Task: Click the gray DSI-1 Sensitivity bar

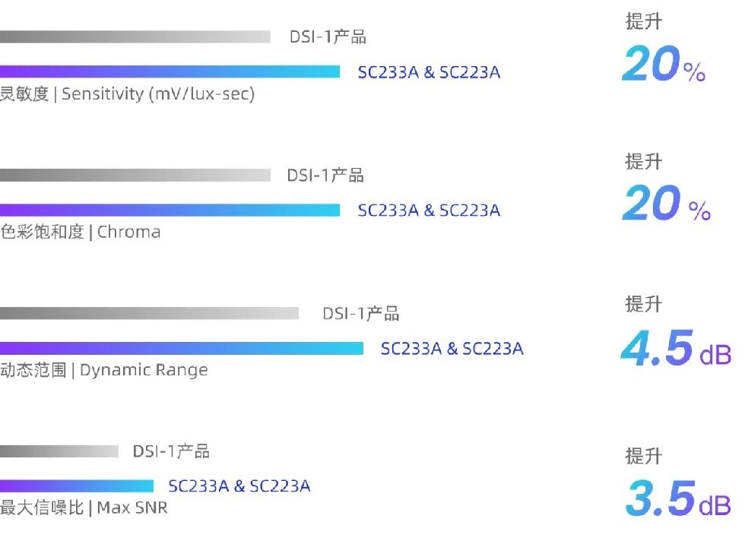Action: 135,37
